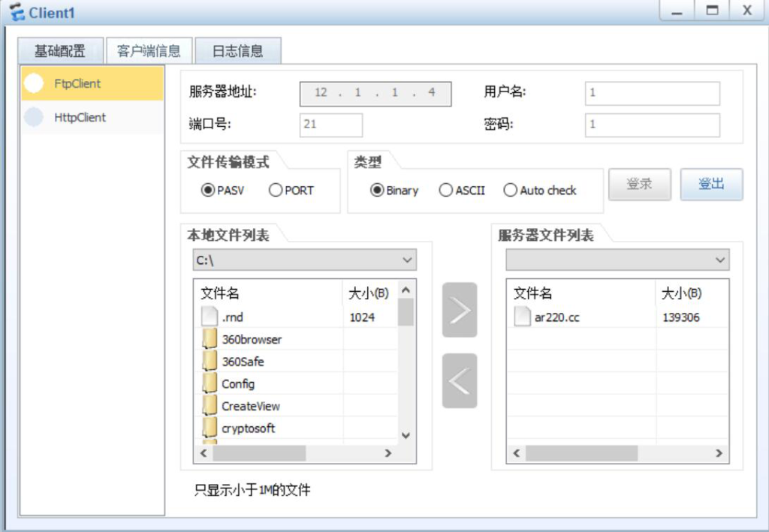Image resolution: width=769 pixels, height=532 pixels.
Task: Upload file with the right arrow button
Action: [x=460, y=310]
